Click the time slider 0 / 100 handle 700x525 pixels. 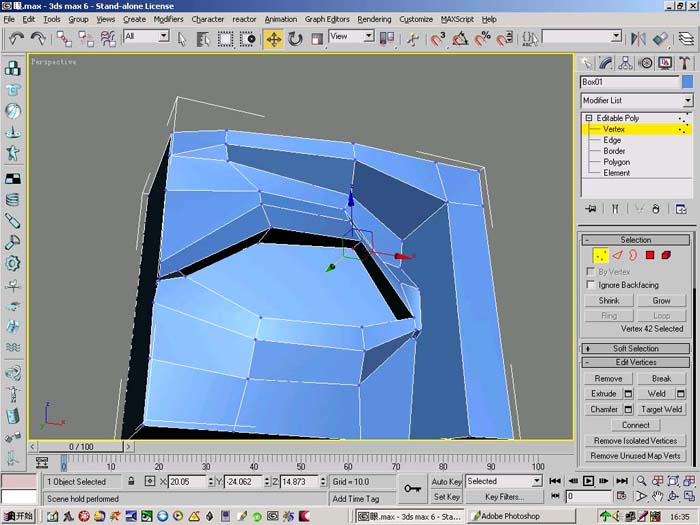click(x=80, y=446)
